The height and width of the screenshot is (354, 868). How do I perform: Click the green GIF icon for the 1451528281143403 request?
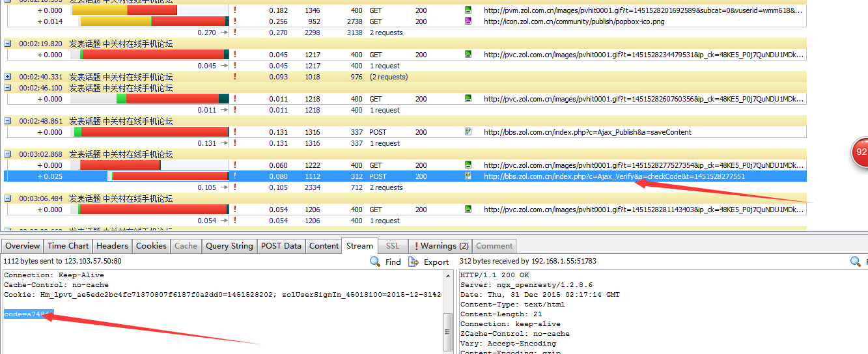468,210
